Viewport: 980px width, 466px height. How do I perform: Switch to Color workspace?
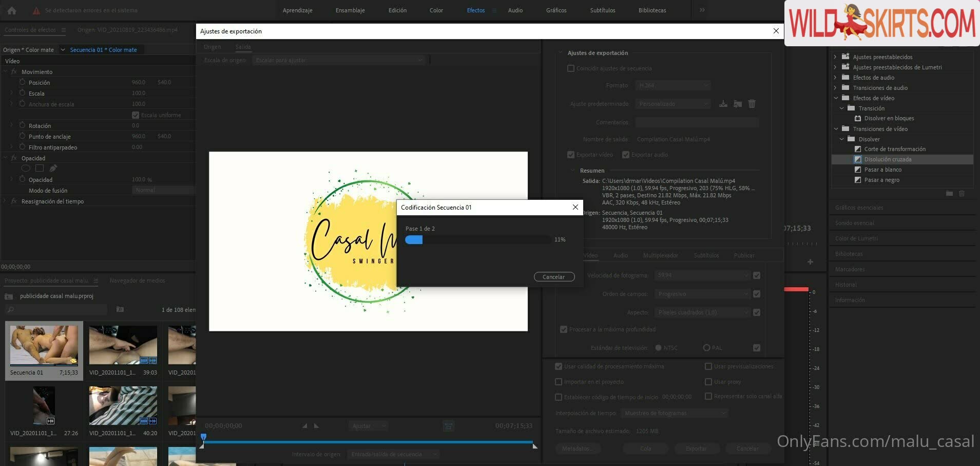436,10
